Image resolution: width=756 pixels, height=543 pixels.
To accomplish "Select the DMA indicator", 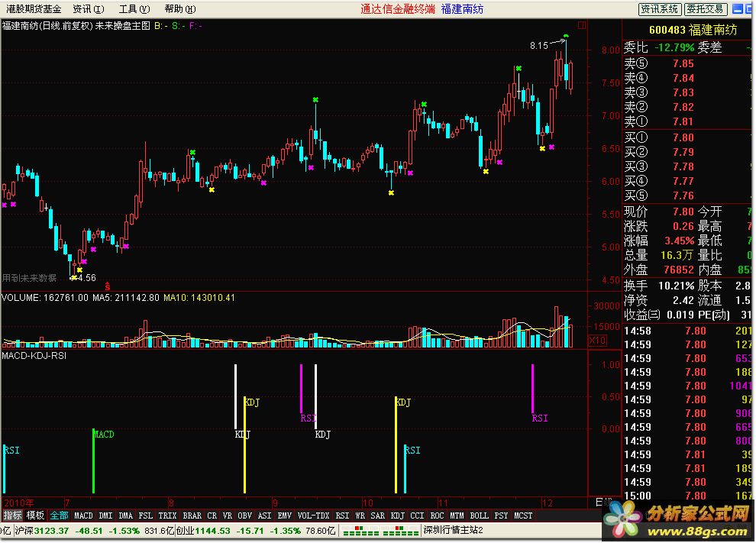I will 125,516.
